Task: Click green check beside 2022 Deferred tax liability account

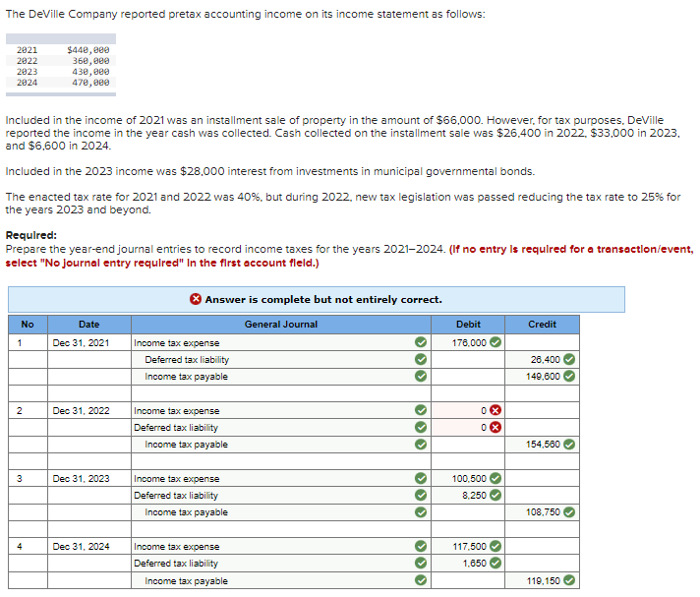Action: (420, 427)
